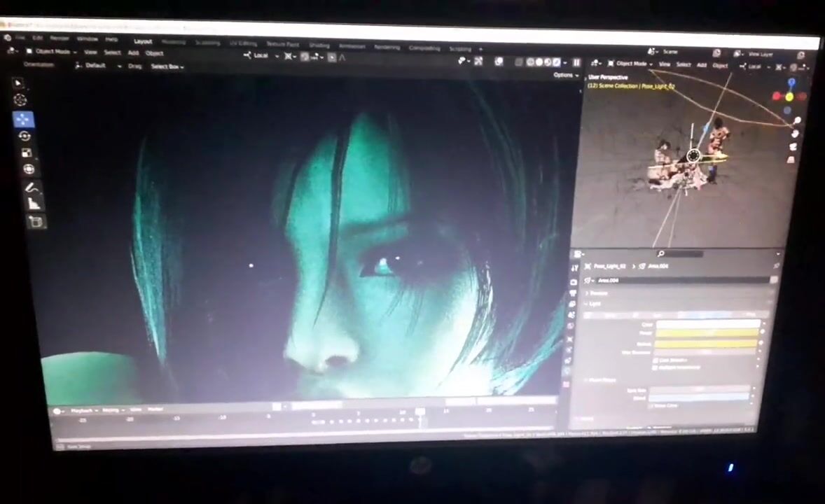Enable the Cast Shadow checkbox
Screen dimensions: 825x504
click(x=656, y=360)
